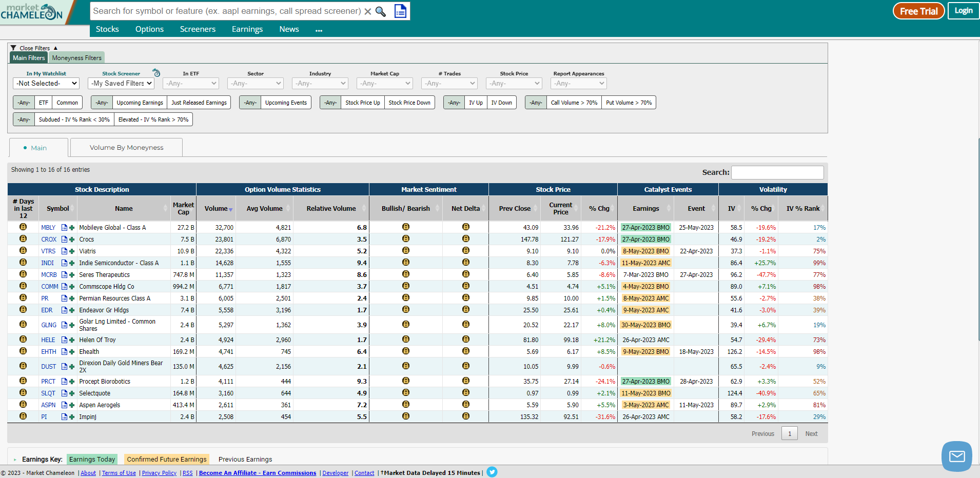Click the Login button

(x=963, y=11)
